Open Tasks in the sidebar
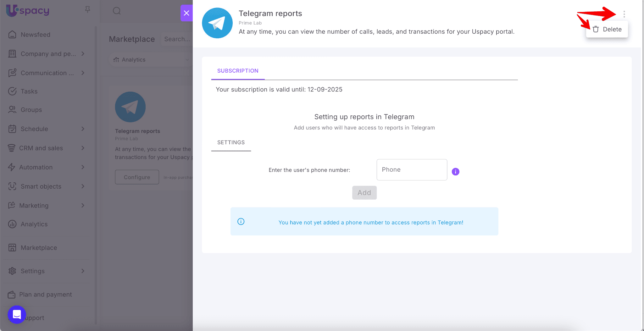Viewport: 644px width, 331px height. [29, 91]
